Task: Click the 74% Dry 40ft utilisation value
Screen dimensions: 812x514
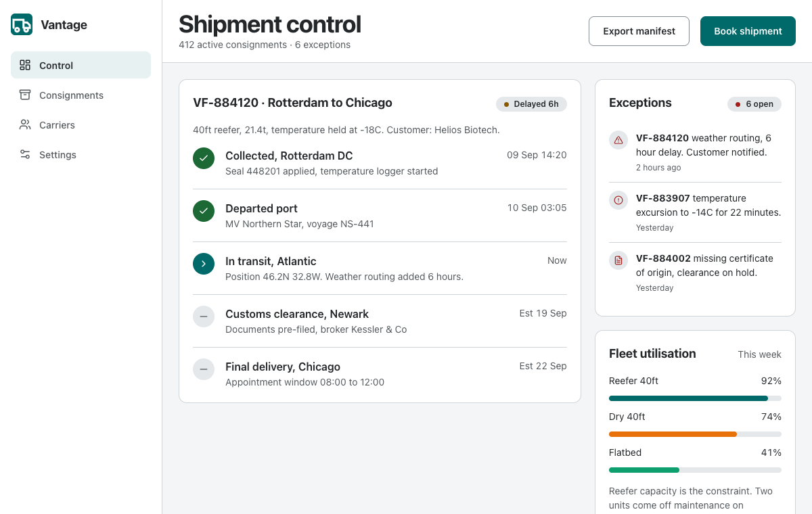Action: (771, 417)
